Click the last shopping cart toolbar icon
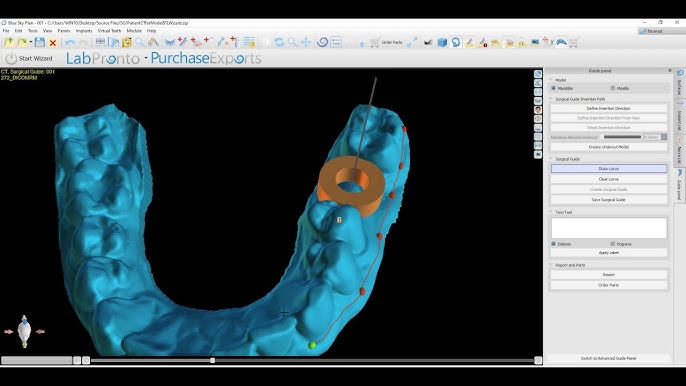The height and width of the screenshot is (386, 686). click(x=574, y=42)
